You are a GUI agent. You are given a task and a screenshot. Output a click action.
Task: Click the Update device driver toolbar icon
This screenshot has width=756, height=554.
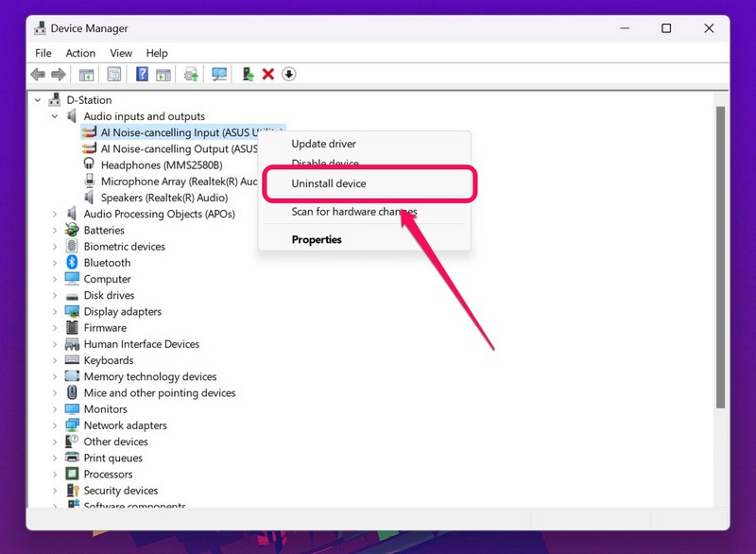(248, 75)
